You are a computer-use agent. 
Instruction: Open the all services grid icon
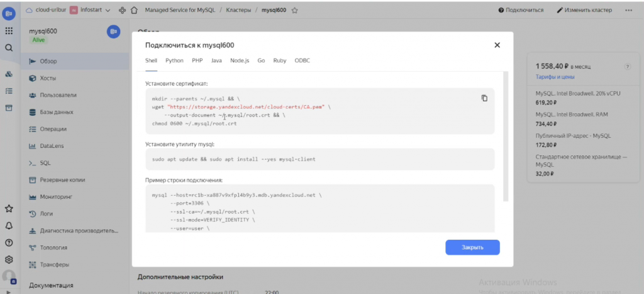coord(9,31)
